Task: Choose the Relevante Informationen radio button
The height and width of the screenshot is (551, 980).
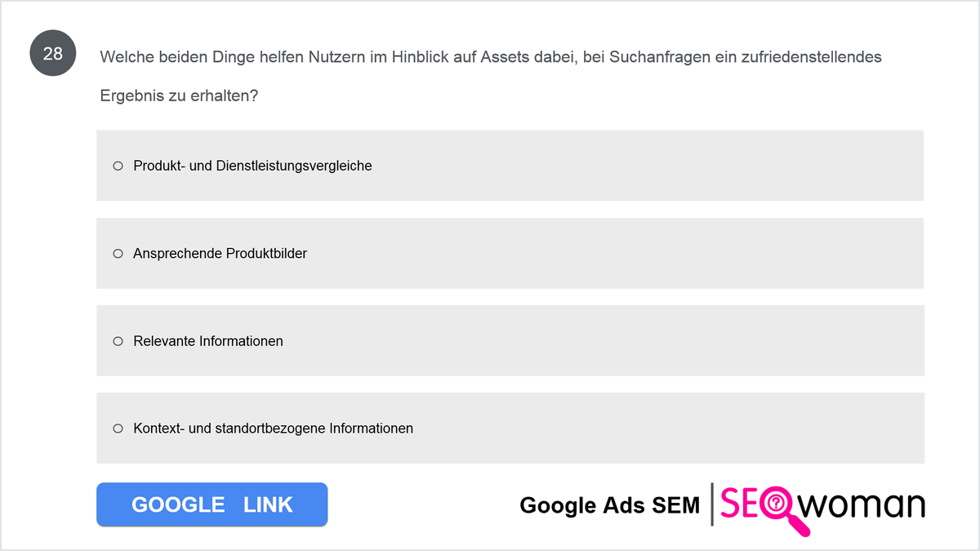Action: click(118, 340)
